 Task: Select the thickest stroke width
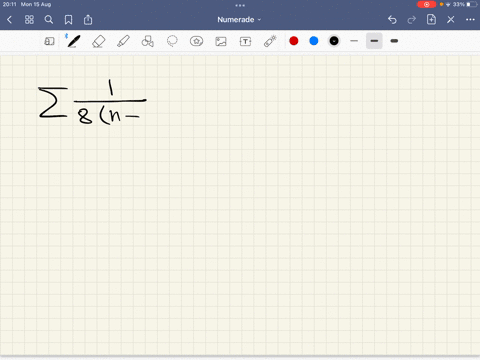[x=394, y=41]
